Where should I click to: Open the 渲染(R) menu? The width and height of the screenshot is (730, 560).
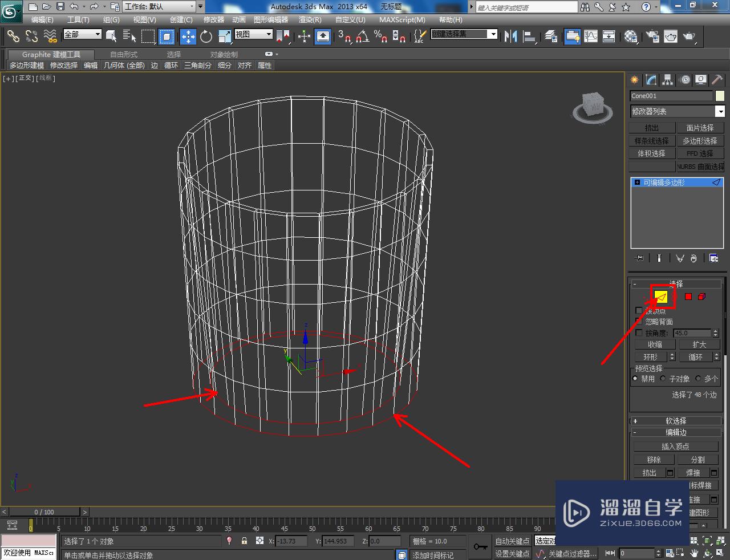(x=310, y=20)
